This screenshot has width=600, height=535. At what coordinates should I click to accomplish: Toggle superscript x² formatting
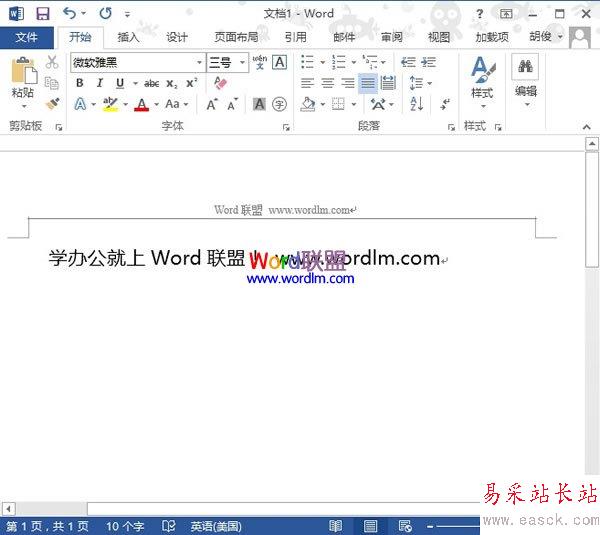[191, 83]
